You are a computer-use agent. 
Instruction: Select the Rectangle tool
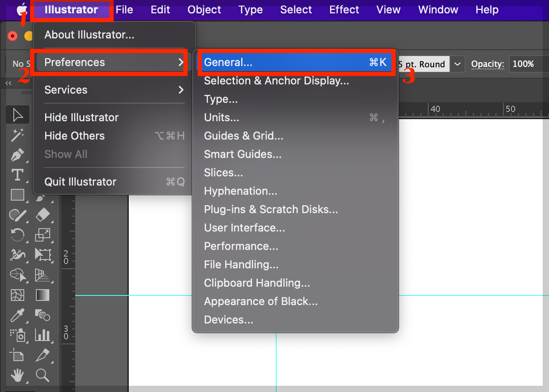point(18,195)
